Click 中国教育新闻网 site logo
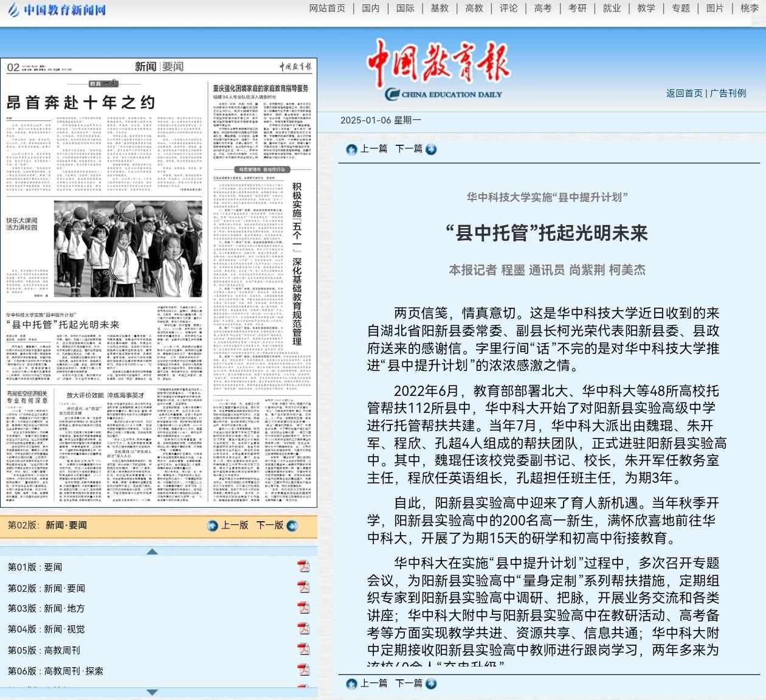This screenshot has width=766, height=700. 57,10
